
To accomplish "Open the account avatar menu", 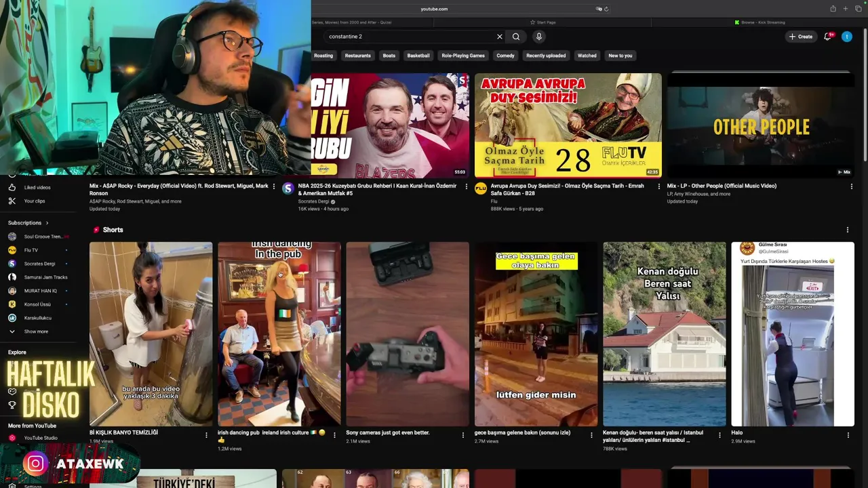I will (847, 37).
